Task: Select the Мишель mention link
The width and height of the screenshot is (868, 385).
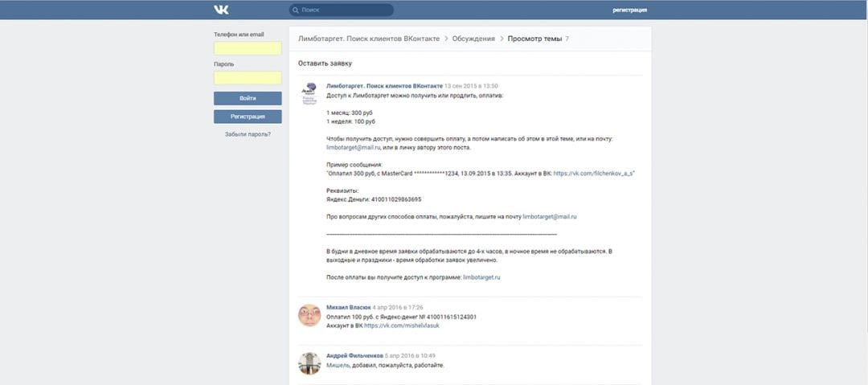Action: coord(338,366)
